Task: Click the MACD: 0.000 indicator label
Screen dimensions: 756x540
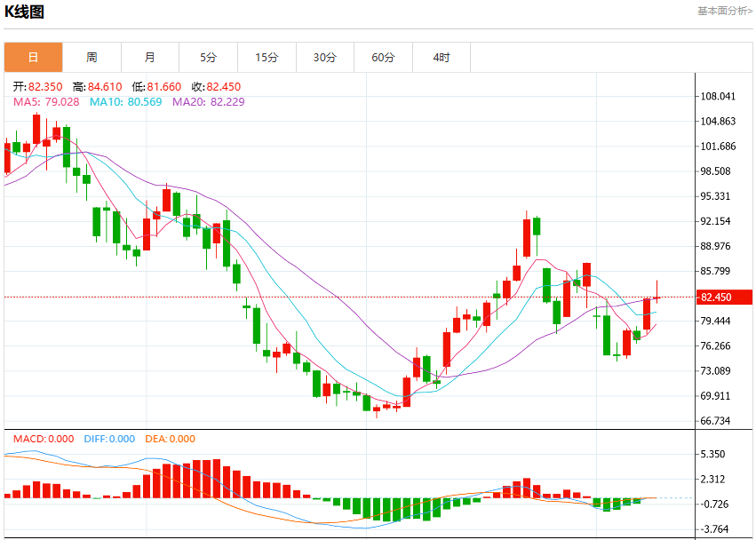Action: pyautogui.click(x=44, y=439)
